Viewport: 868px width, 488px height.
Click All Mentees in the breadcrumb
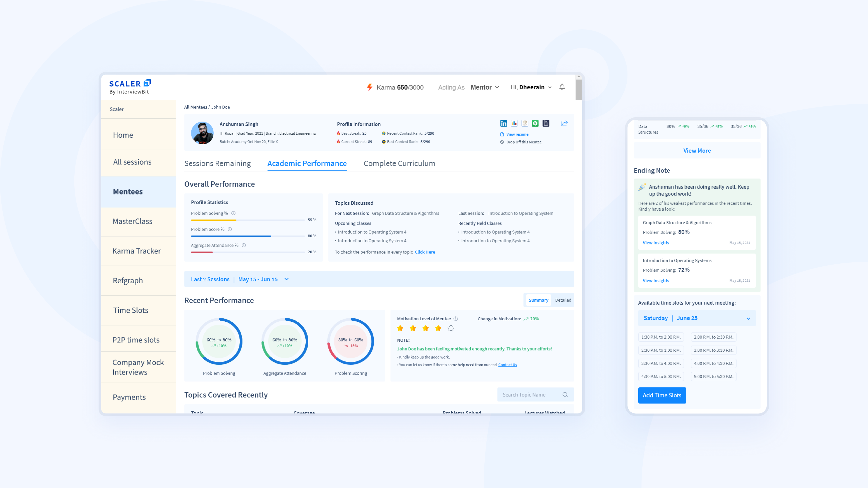196,107
